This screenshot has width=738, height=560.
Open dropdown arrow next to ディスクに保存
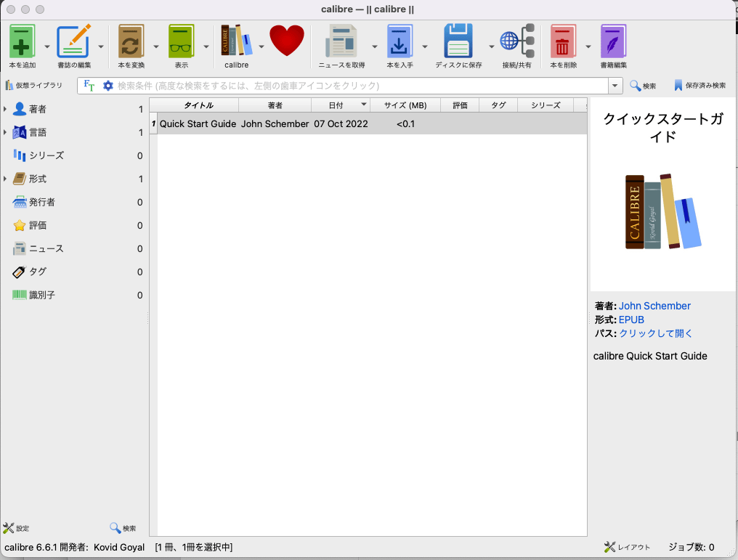491,46
